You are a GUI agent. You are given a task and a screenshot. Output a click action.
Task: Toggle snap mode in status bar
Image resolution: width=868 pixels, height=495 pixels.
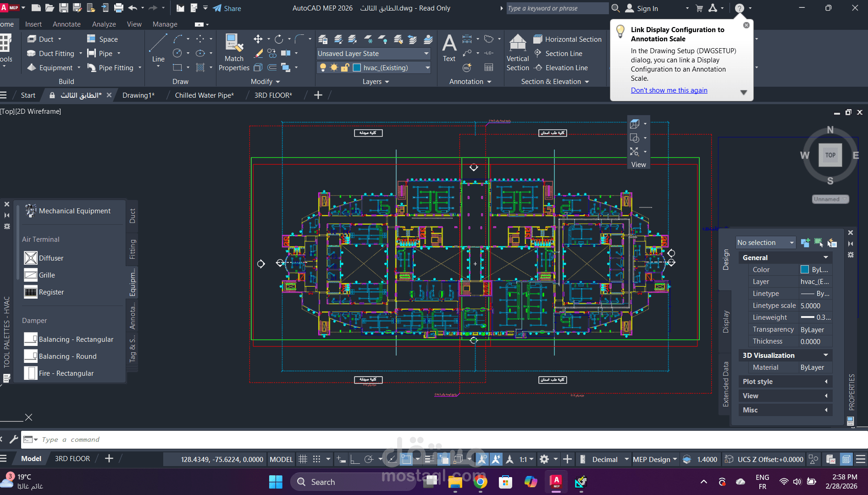coord(317,459)
